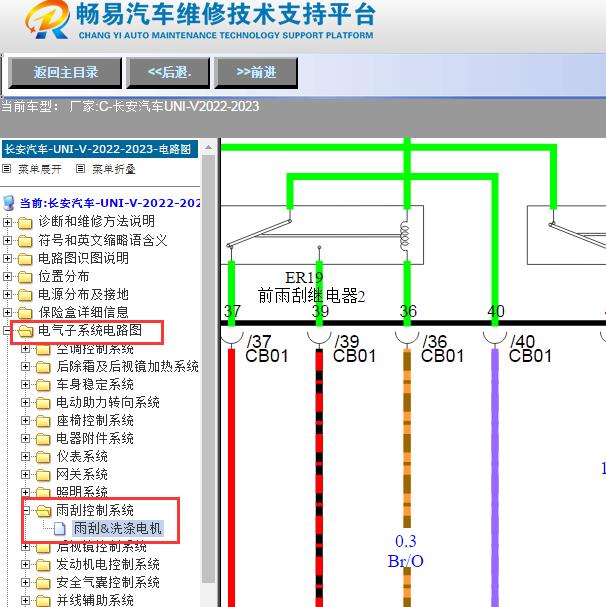The width and height of the screenshot is (606, 607).
Task: Click the 电源分布及接地 folder icon
Action: pos(25,295)
